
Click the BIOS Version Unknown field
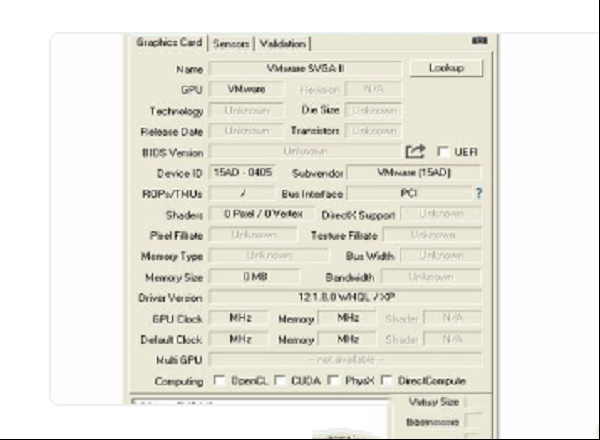(305, 152)
